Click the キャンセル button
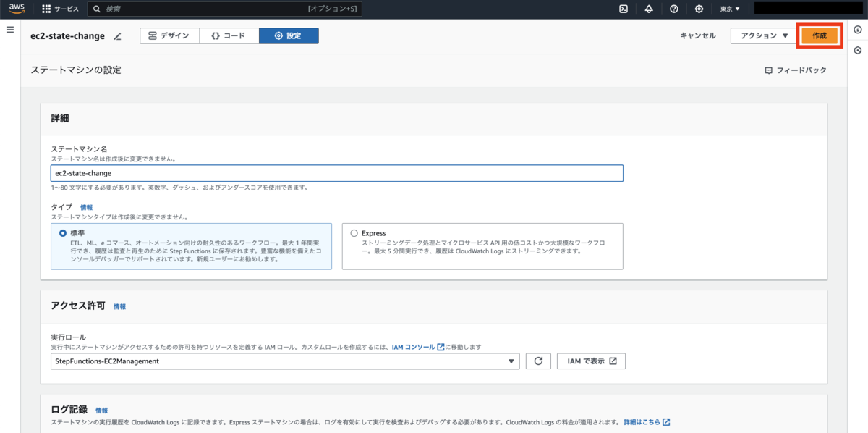The image size is (868, 433). pos(698,35)
